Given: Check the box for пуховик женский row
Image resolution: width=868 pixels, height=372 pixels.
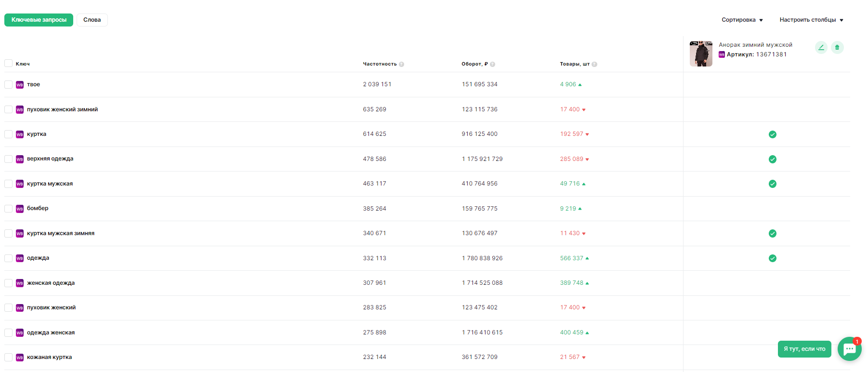Looking at the screenshot, I should pyautogui.click(x=8, y=307).
